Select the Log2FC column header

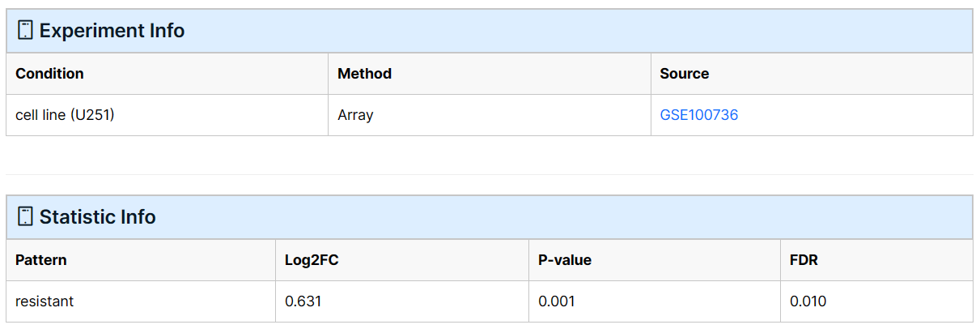tap(402, 260)
